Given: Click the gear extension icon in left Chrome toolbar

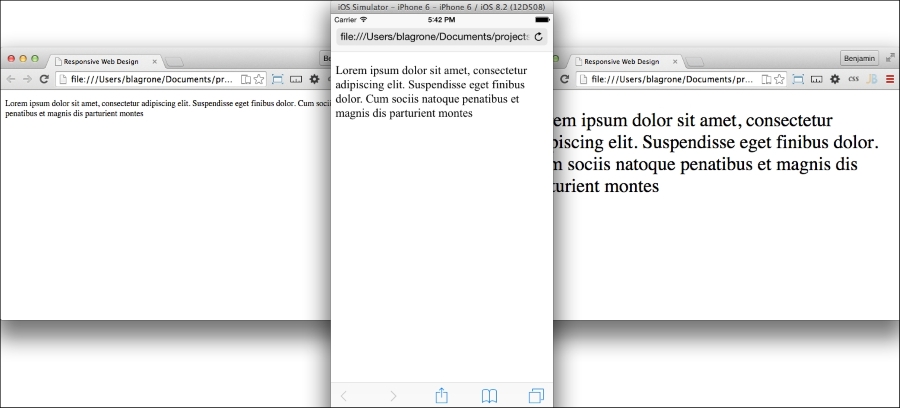Looking at the screenshot, I should pos(314,79).
